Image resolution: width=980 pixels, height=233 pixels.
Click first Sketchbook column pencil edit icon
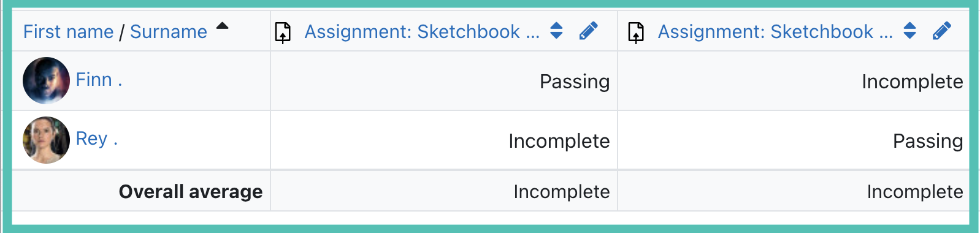click(588, 31)
